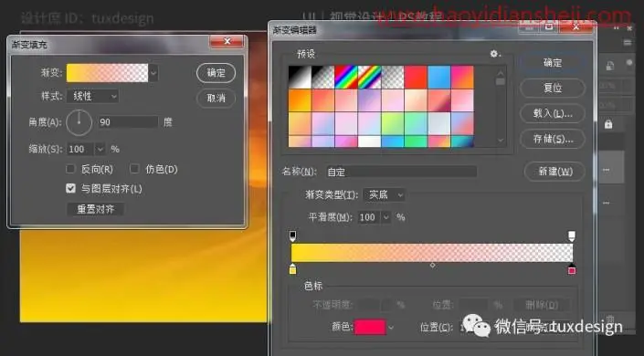The height and width of the screenshot is (356, 644).
Task: Select the black-to-white gradient preset
Action: [x=300, y=77]
